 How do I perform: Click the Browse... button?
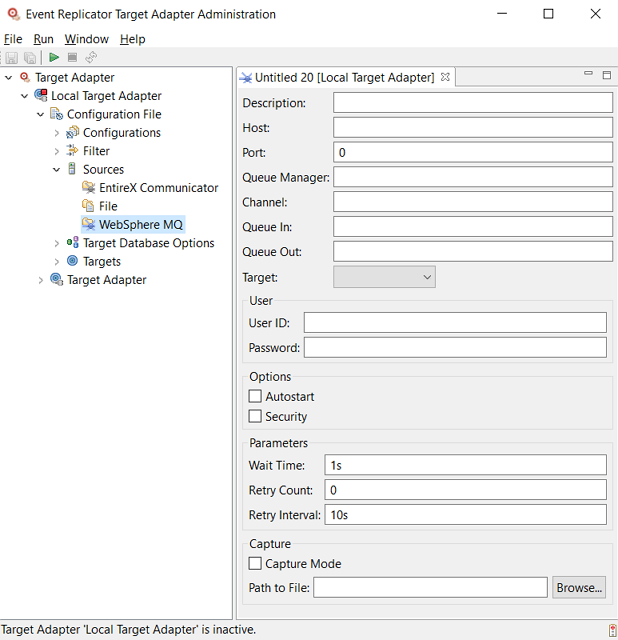point(579,588)
